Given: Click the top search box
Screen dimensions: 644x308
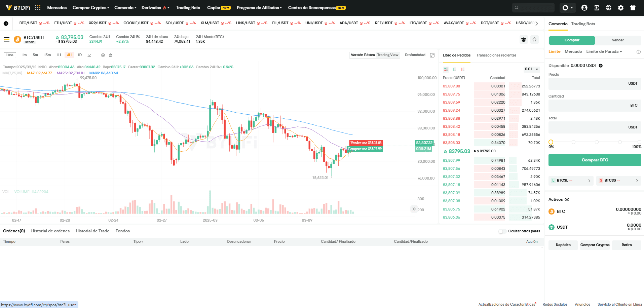Looking at the screenshot, I should (533, 7).
